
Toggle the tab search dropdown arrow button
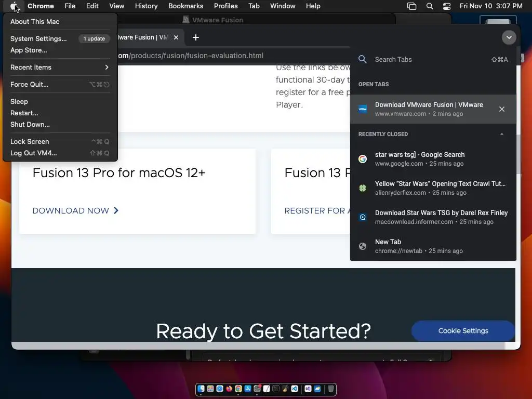(509, 37)
